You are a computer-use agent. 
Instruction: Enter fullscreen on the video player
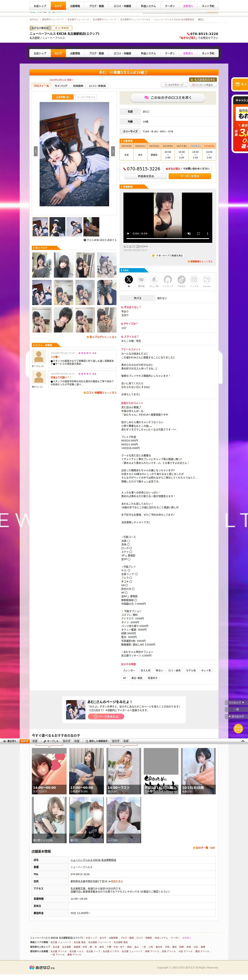tap(198, 234)
